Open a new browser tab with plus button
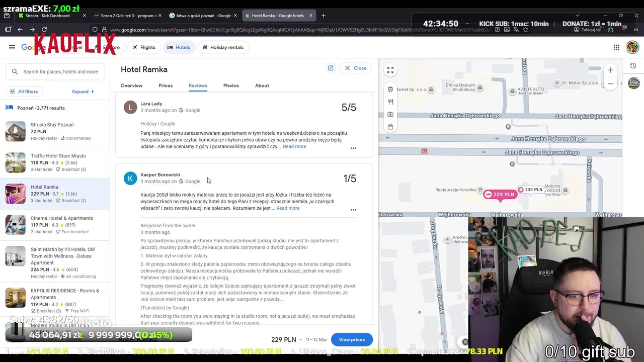Image resolution: width=644 pixels, height=362 pixels. tap(324, 16)
